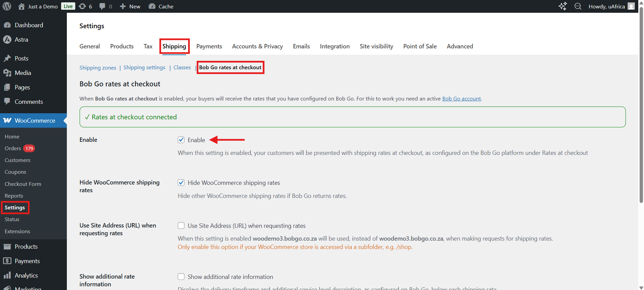Click the user avatar next to Howdy, uAfrica
This screenshot has width=644, height=290.
tap(631, 6)
